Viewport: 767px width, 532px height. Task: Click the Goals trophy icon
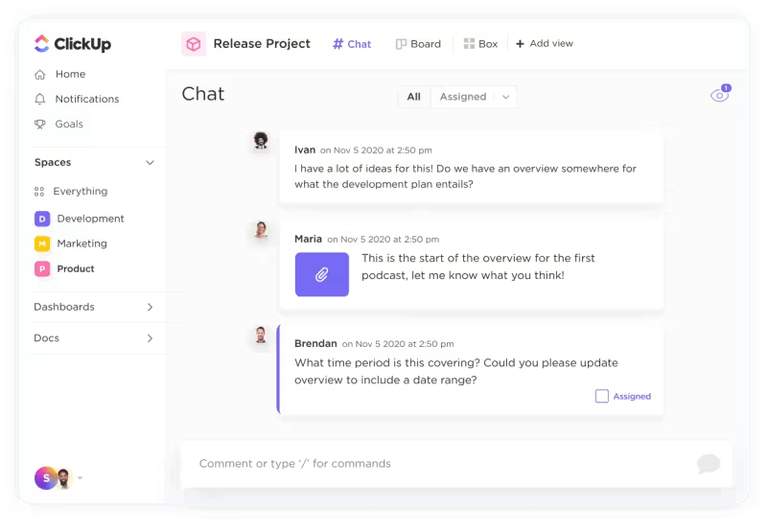tap(40, 125)
